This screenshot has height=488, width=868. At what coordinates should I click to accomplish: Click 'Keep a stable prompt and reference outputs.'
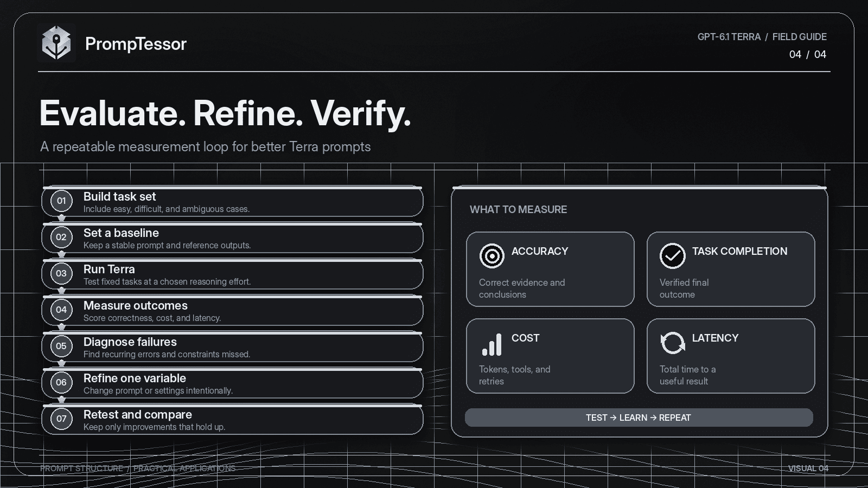click(167, 246)
